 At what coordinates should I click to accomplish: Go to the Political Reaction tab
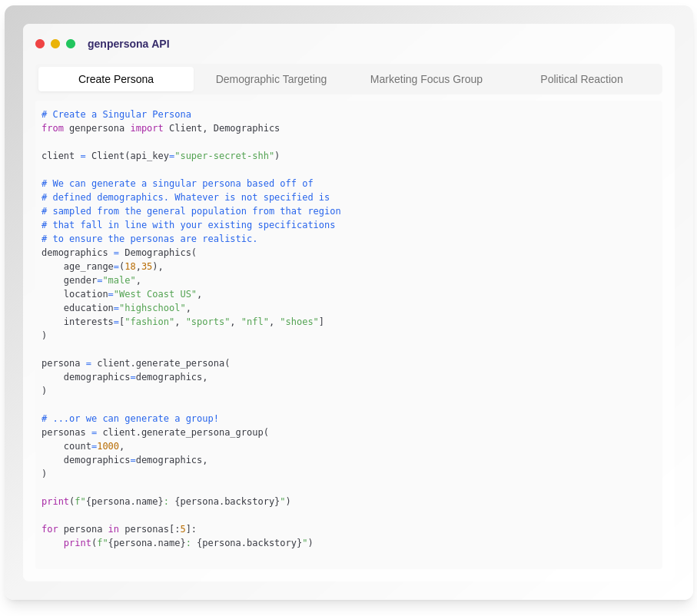(582, 79)
